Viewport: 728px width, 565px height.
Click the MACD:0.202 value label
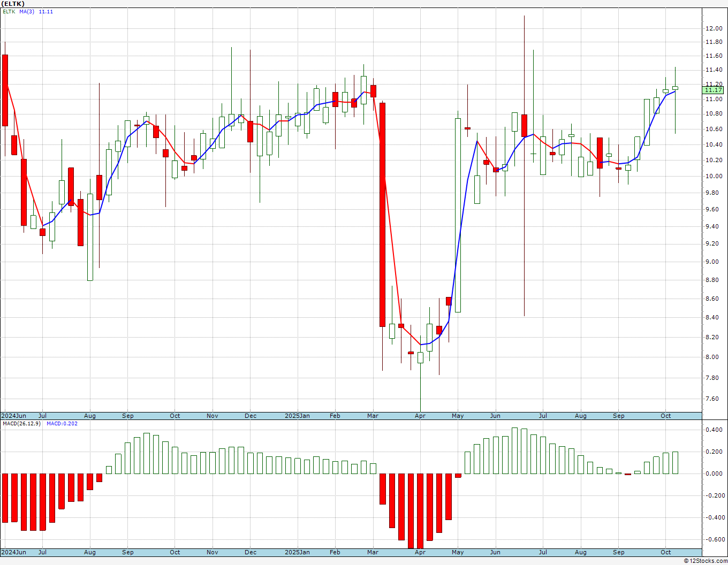(62, 423)
